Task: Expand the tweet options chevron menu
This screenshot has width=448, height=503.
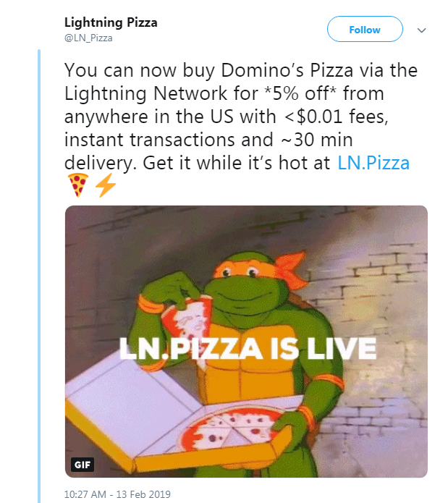Action: point(423,30)
